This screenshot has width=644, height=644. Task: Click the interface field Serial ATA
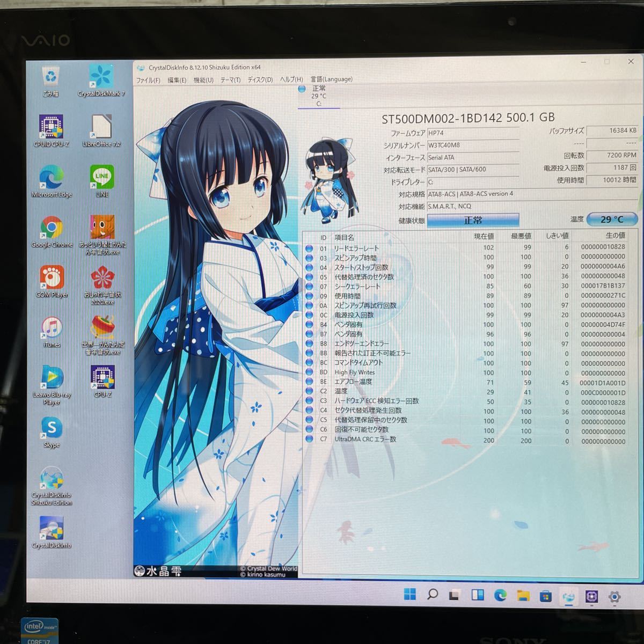(473, 157)
